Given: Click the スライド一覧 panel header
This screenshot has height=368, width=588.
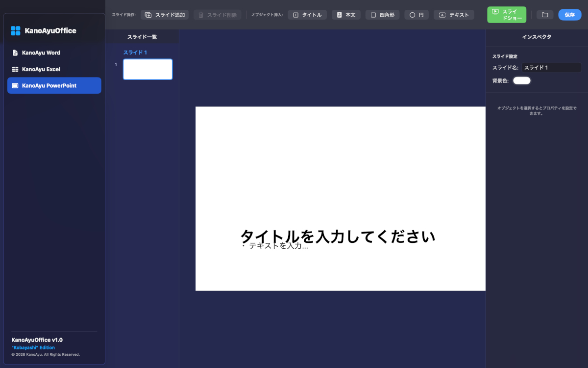Looking at the screenshot, I should pos(142,37).
